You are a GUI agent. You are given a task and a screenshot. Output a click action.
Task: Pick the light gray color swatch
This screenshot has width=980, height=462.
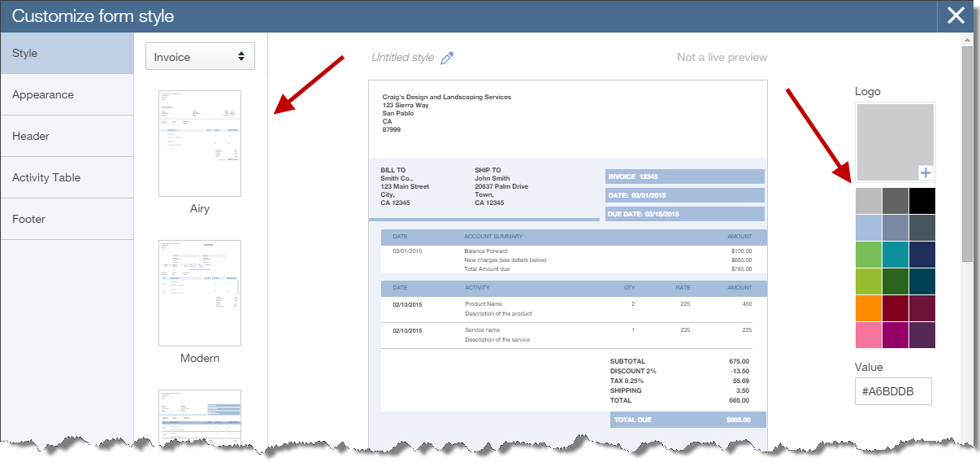(x=869, y=201)
